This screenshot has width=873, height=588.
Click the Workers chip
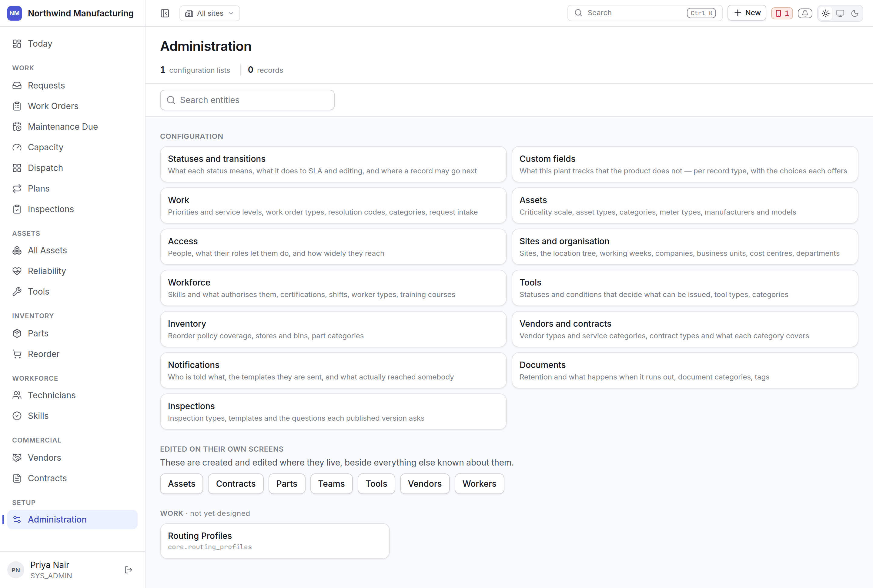pos(479,484)
